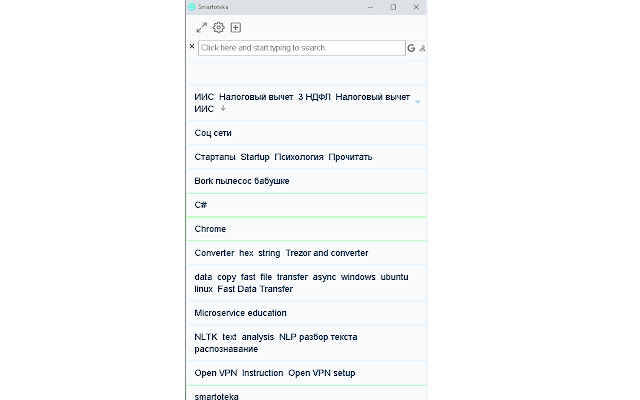Select the Chrome entry

[307, 229]
